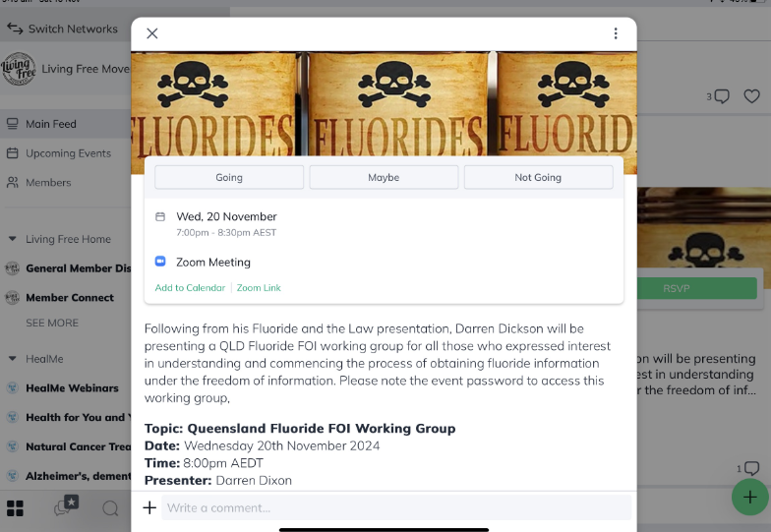Tap the plus attachment icon beside comment box
The image size is (771, 532).
(149, 507)
